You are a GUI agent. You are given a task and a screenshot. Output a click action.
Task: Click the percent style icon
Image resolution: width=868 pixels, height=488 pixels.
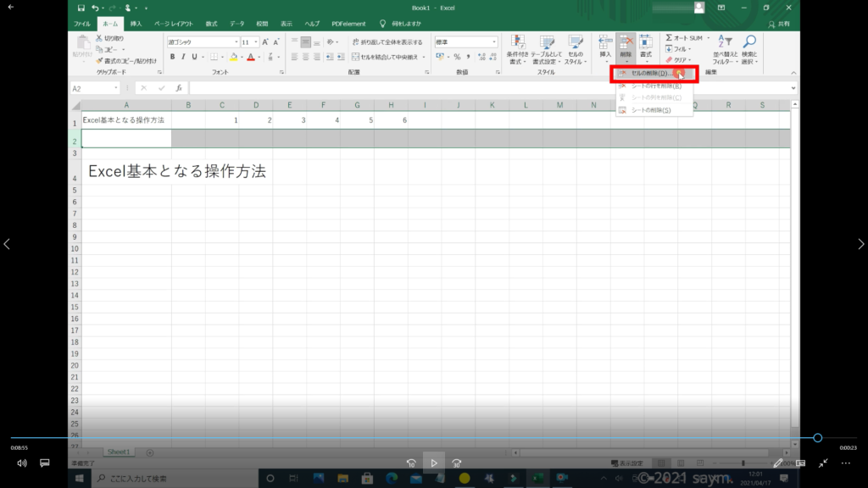click(456, 57)
